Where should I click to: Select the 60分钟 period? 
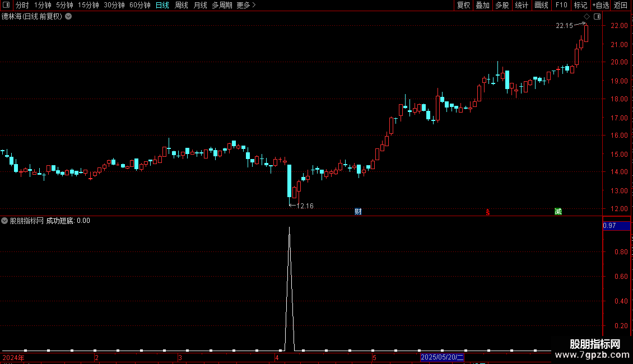pyautogui.click(x=140, y=5)
